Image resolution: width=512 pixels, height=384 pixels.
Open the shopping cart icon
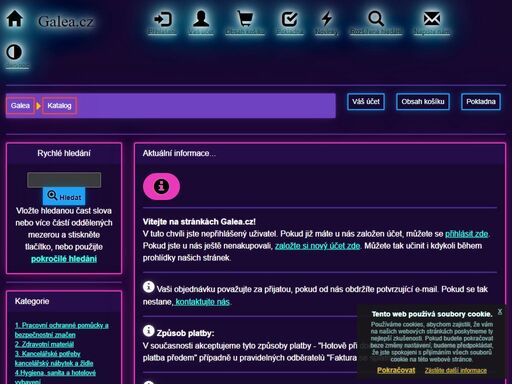[245, 19]
